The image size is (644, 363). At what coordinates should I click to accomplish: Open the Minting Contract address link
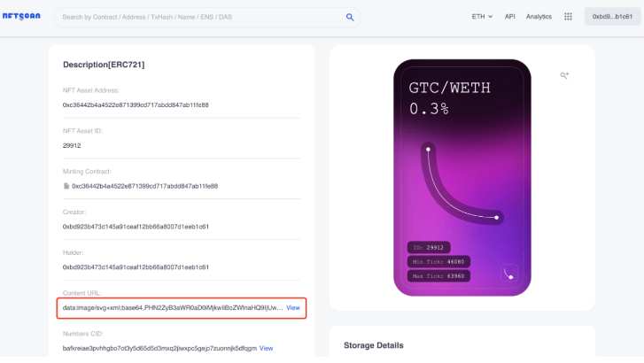144,186
